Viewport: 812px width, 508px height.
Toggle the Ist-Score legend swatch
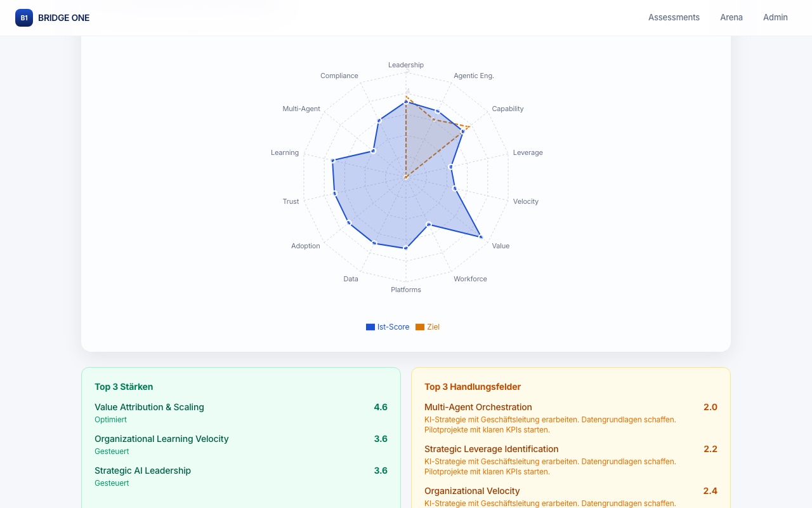point(370,327)
